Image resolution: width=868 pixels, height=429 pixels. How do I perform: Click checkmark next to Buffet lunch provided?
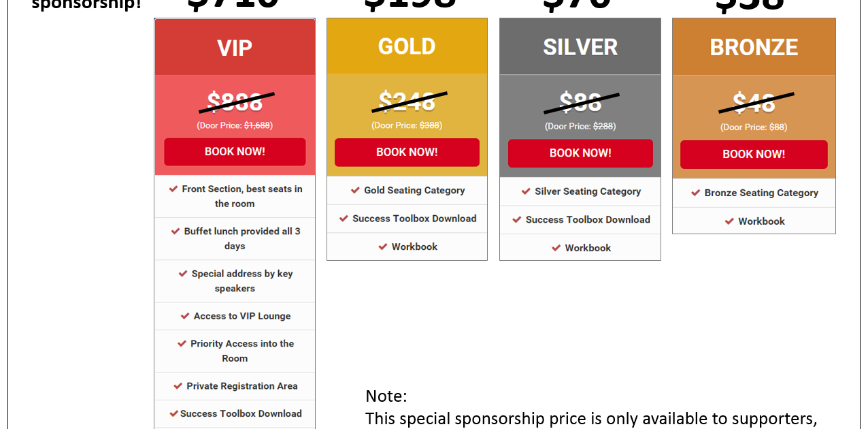tap(176, 231)
